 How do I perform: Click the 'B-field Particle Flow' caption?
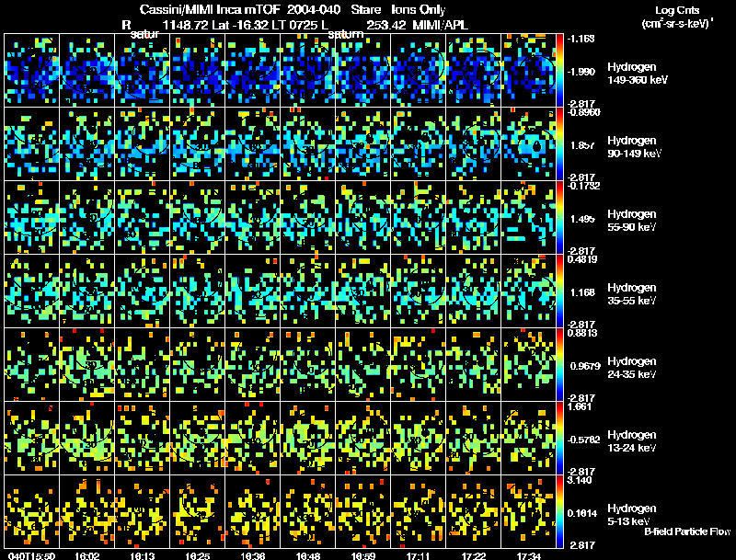coord(687,531)
